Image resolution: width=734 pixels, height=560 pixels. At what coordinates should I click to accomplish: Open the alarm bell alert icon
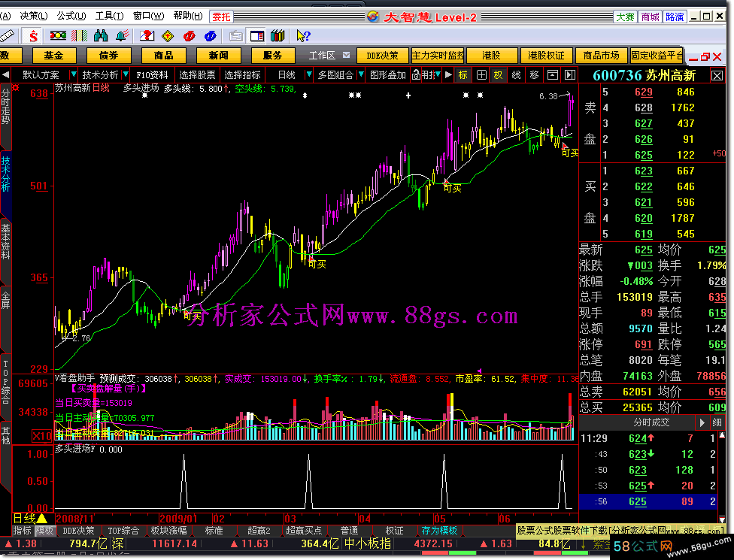coord(123,35)
